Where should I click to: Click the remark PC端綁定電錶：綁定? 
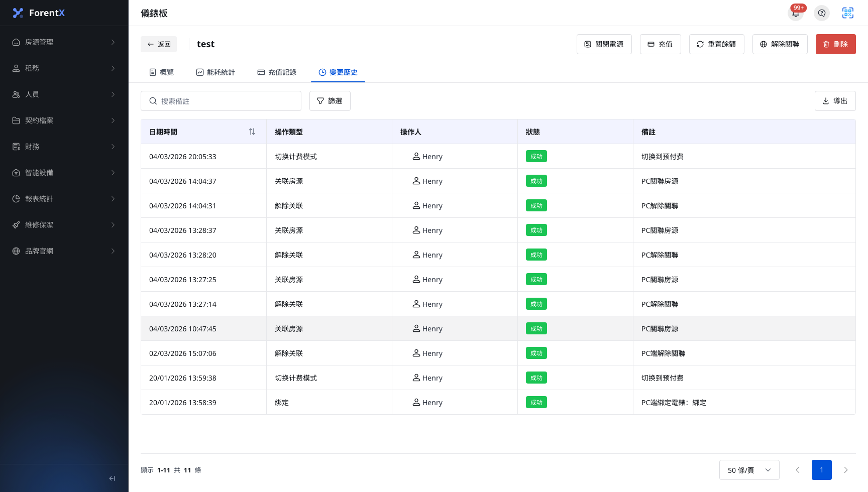pyautogui.click(x=674, y=403)
